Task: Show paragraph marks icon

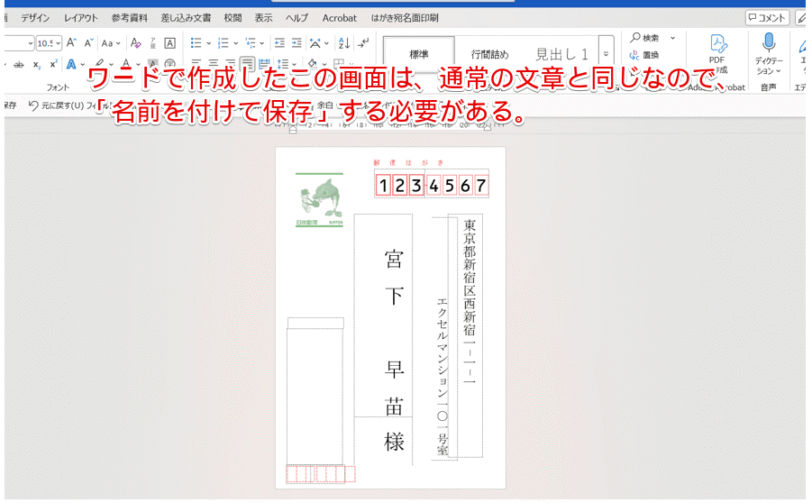Action: click(364, 43)
